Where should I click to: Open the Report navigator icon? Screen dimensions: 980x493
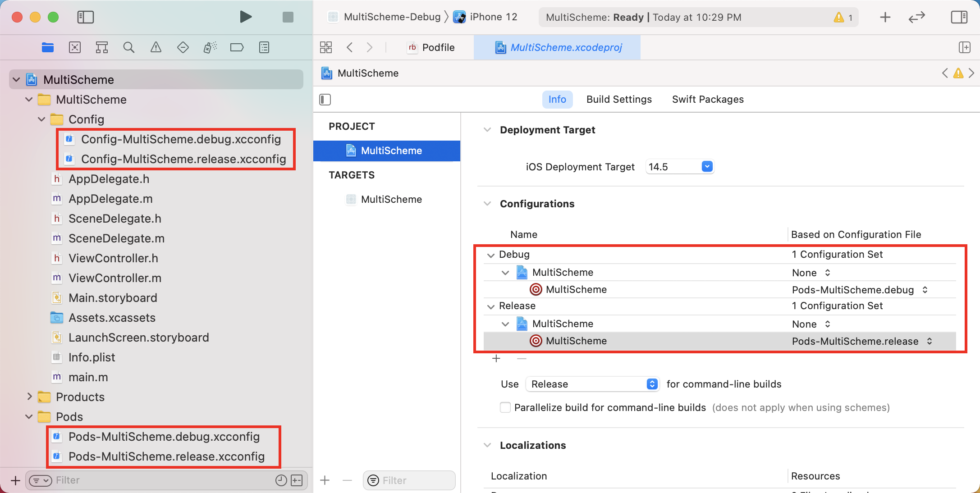pos(264,47)
